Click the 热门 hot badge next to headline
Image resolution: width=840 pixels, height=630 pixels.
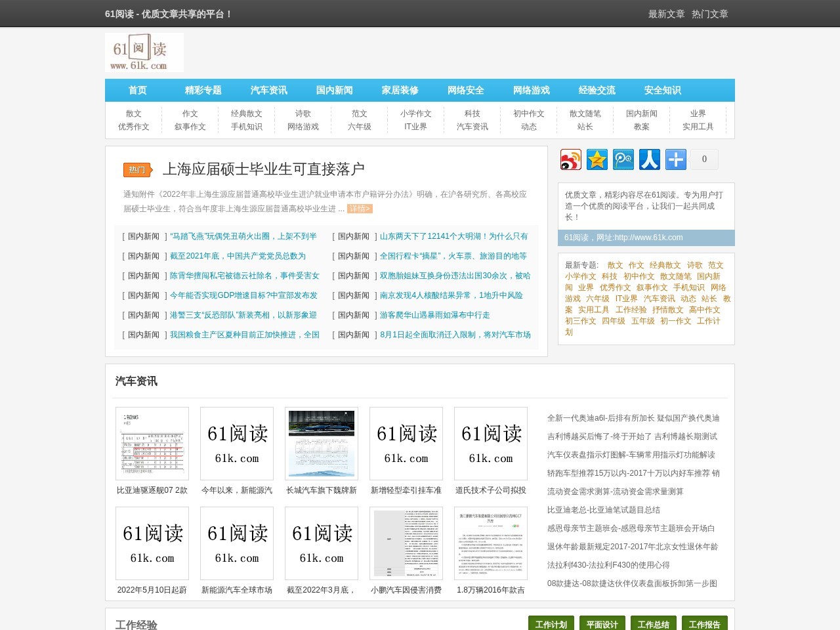(x=137, y=169)
